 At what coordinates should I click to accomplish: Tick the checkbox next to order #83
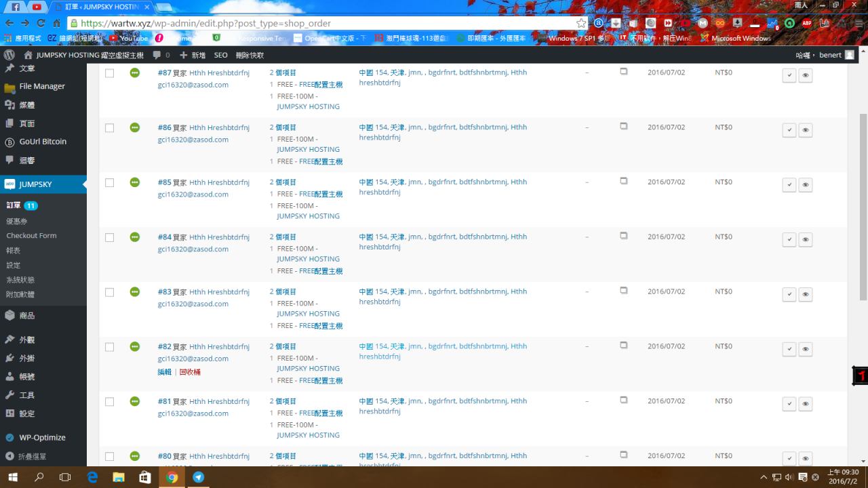109,292
